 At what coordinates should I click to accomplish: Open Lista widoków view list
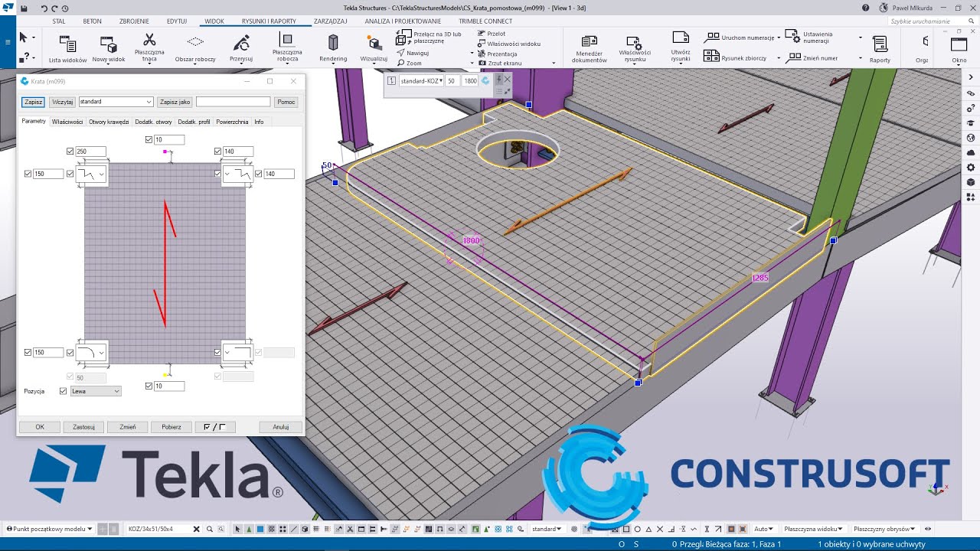click(67, 49)
